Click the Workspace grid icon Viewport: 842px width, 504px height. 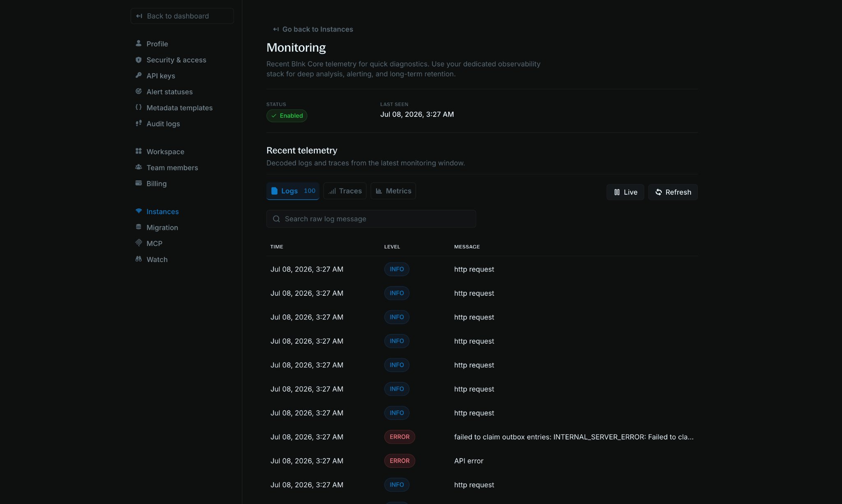coord(139,151)
